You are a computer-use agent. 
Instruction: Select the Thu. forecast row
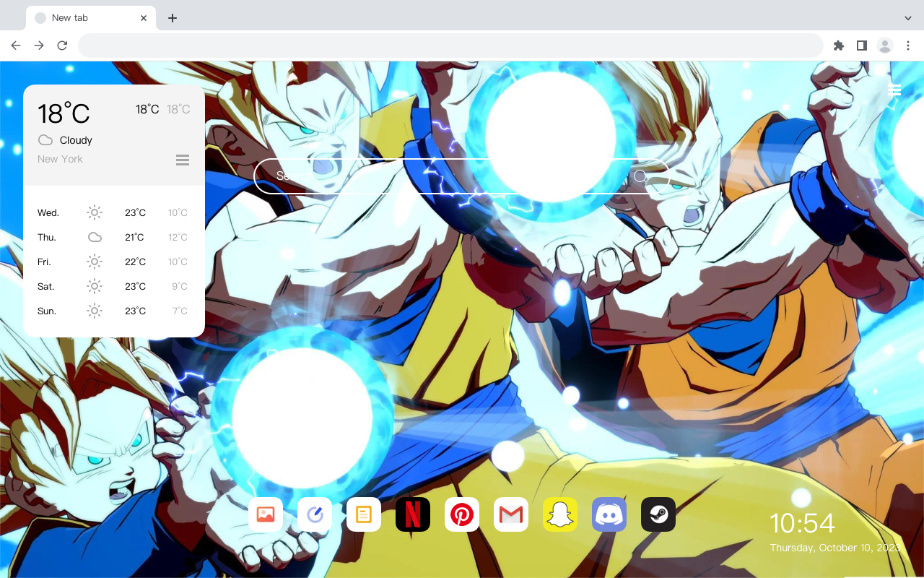[x=113, y=237]
